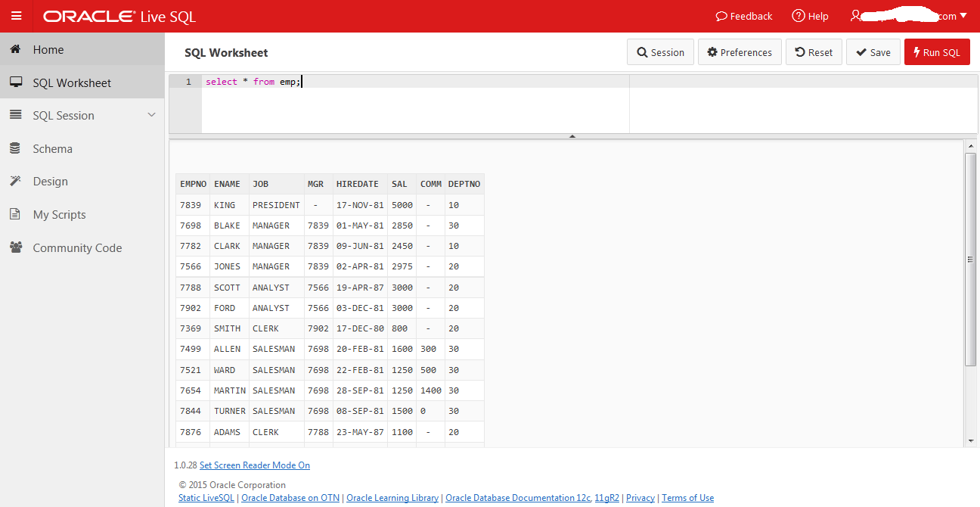This screenshot has height=507, width=980.
Task: Click Set Screen Reader Mode On link
Action: tap(255, 465)
